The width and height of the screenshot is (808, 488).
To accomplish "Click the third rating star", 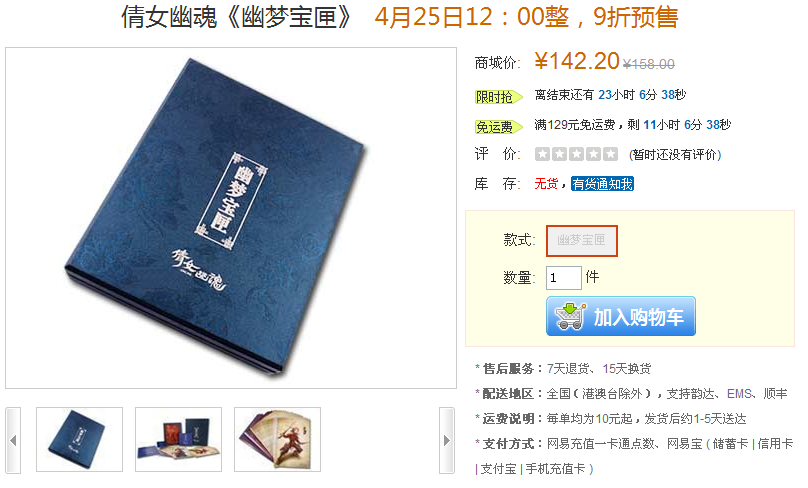I will pos(577,154).
